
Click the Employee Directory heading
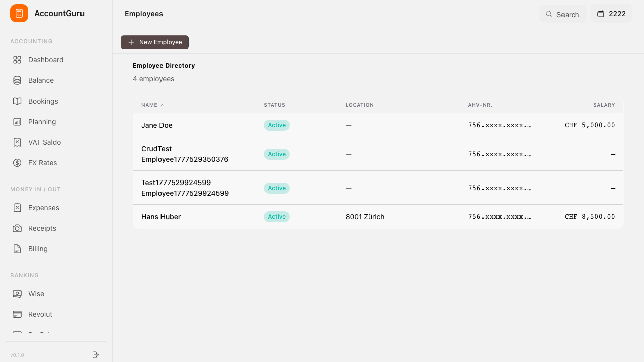[x=164, y=66]
